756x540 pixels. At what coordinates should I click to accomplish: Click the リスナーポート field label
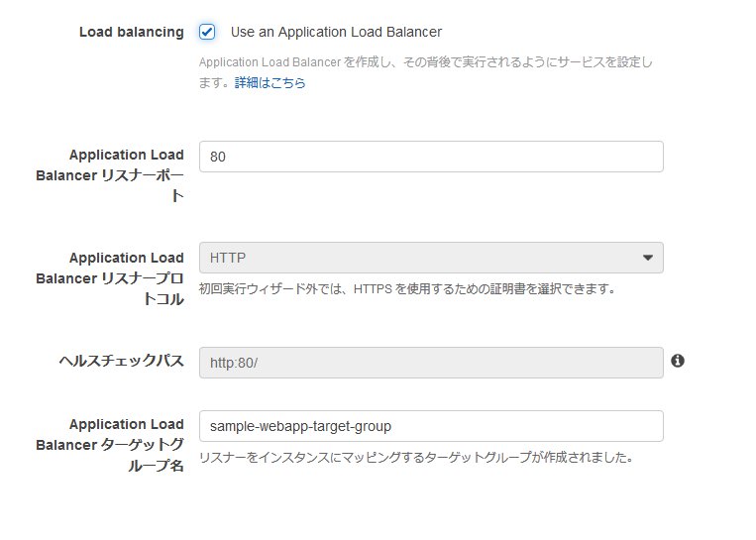tap(126, 175)
